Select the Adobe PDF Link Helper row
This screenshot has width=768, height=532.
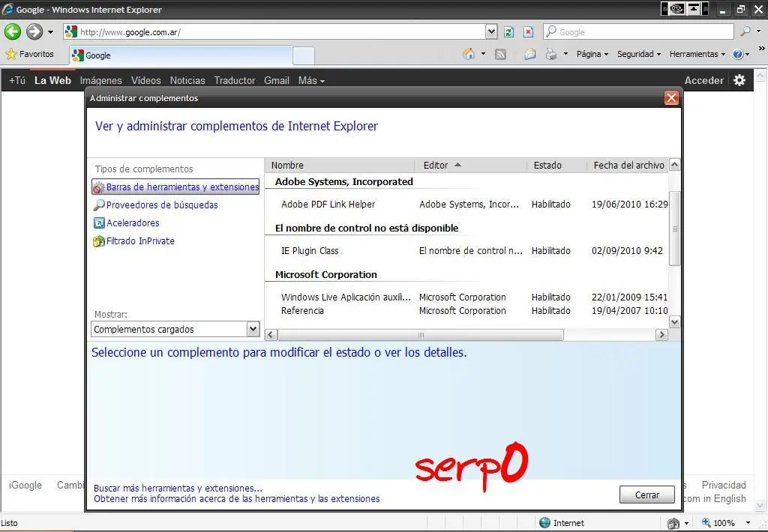(x=466, y=204)
